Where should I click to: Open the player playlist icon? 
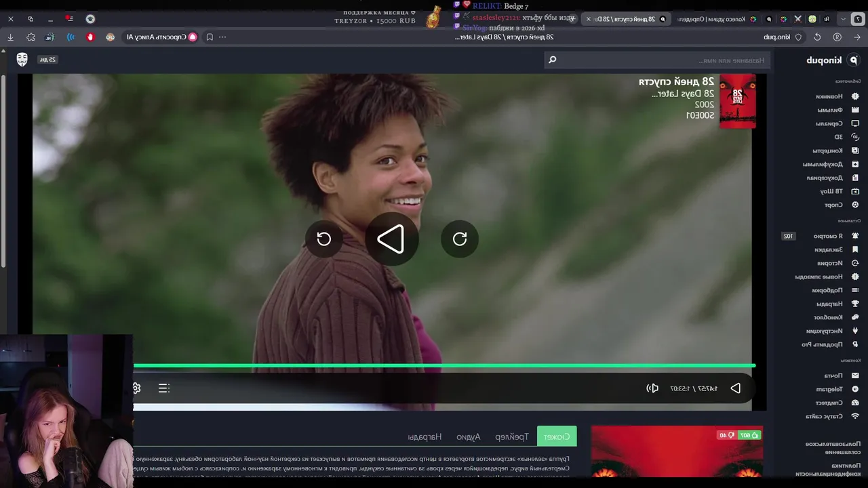164,388
